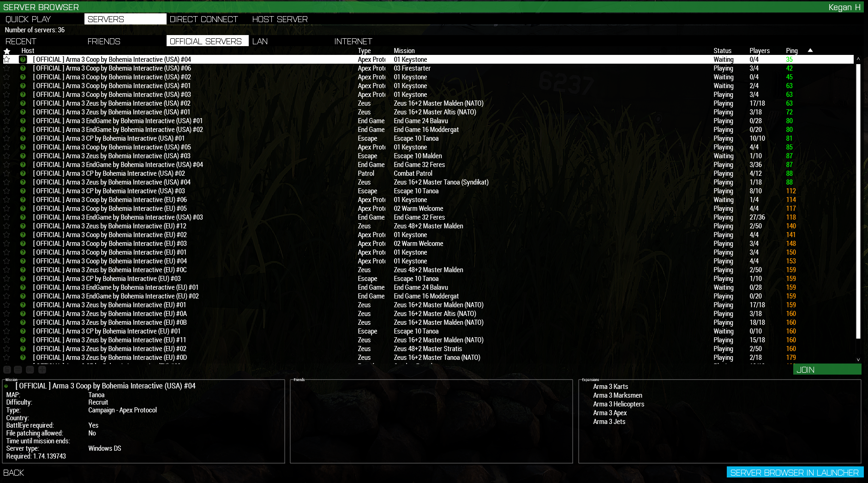This screenshot has width=868, height=483.
Task: Sort servers by Players column
Action: (x=760, y=51)
